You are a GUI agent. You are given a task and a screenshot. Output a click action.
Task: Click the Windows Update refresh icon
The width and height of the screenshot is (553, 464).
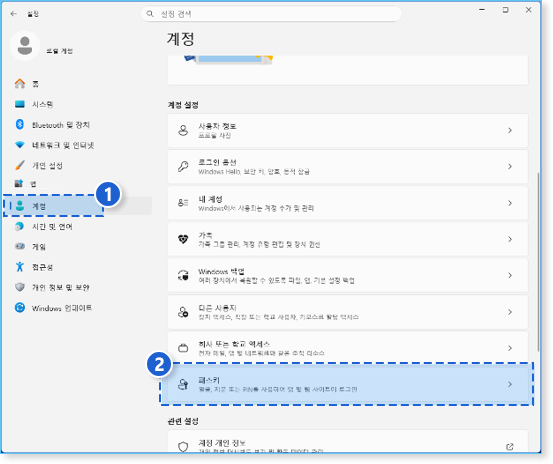20,307
